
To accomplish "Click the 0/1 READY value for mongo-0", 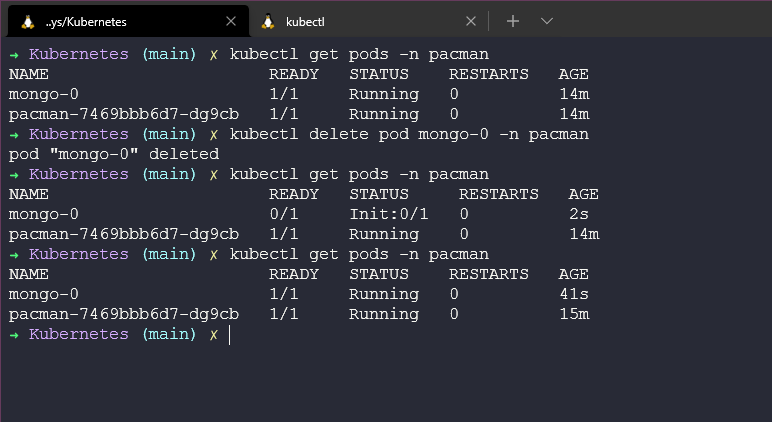I will click(283, 214).
